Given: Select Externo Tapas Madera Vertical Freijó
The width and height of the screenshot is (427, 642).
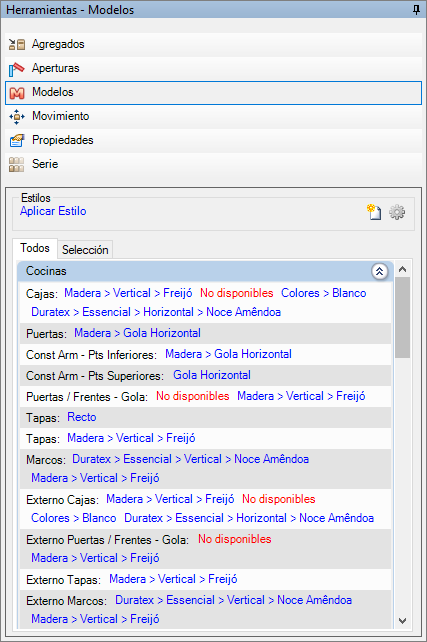Looking at the screenshot, I should (173, 579).
